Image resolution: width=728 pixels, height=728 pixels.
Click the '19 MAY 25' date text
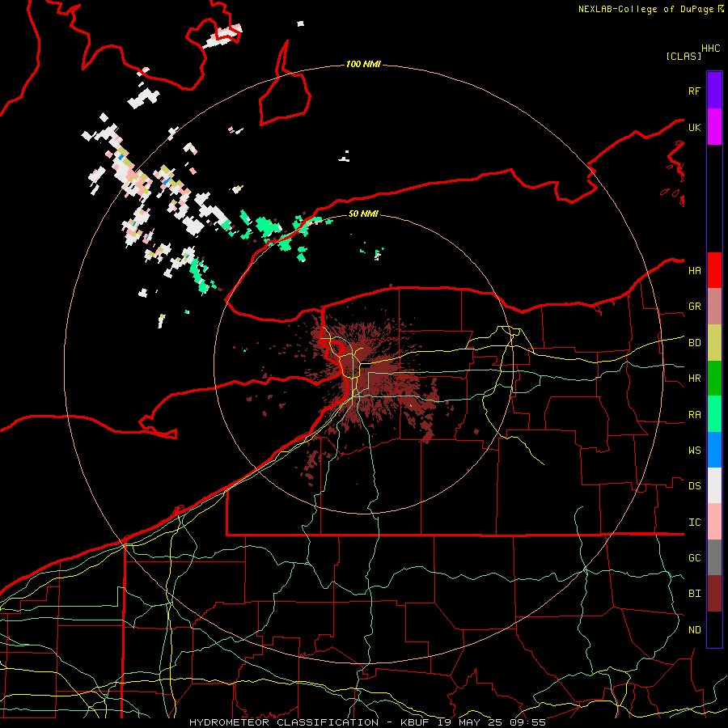(x=469, y=722)
